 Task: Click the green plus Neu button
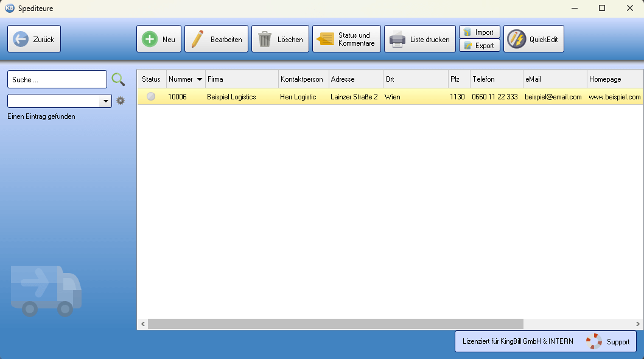coord(158,39)
